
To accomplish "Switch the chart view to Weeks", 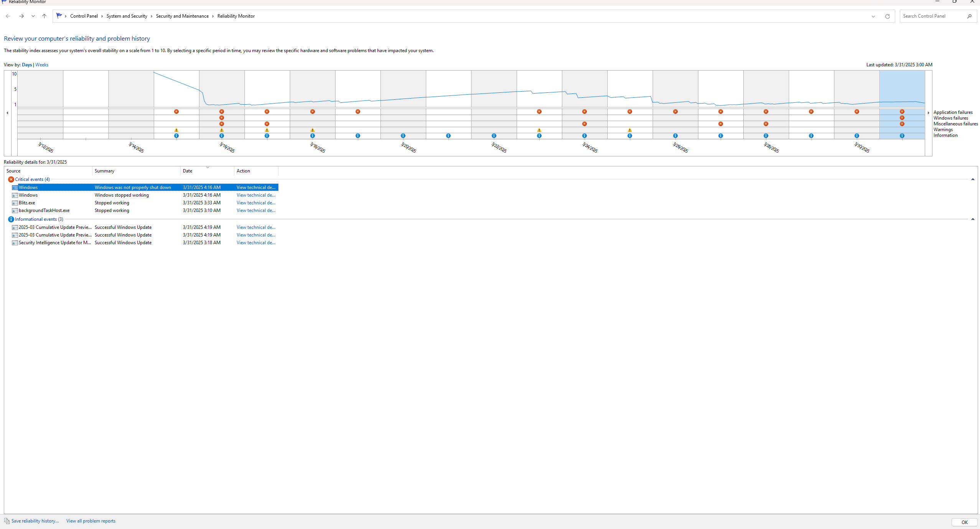I will [42, 65].
